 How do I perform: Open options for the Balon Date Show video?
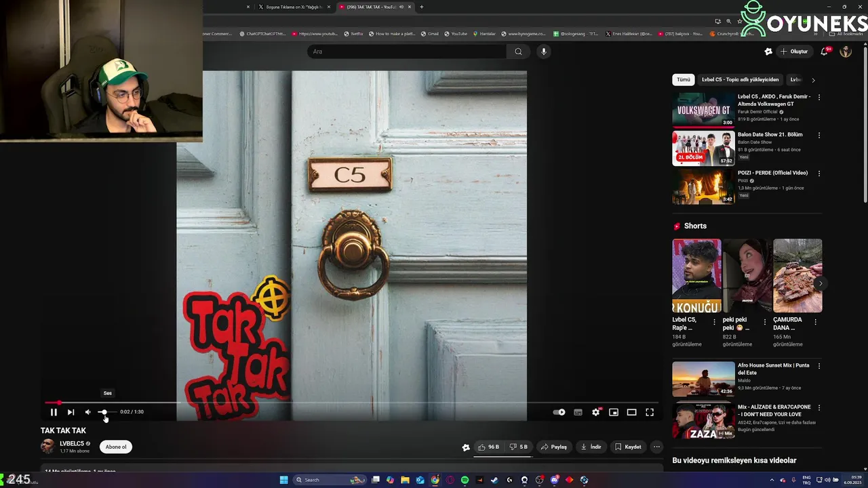coord(818,136)
